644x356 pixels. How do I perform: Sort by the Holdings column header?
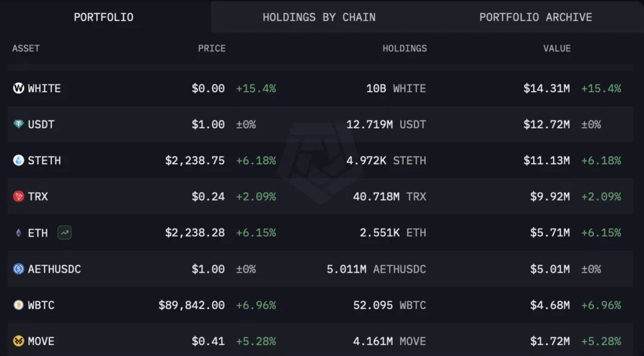(x=404, y=48)
